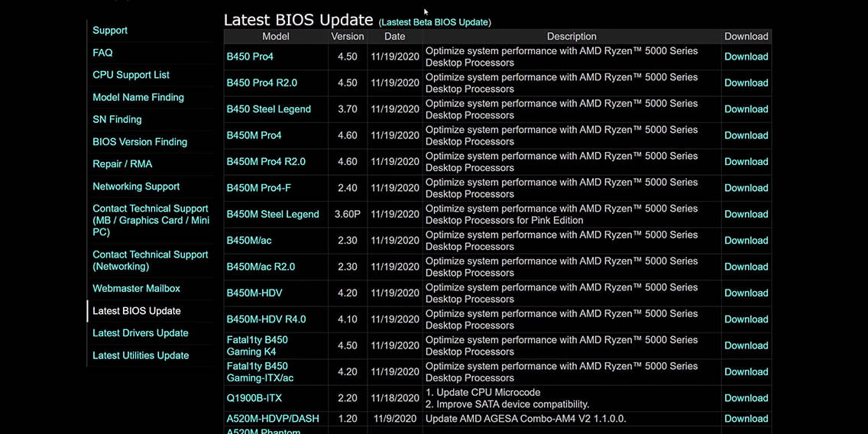Click the Version column header
The height and width of the screenshot is (434, 868).
pos(348,37)
